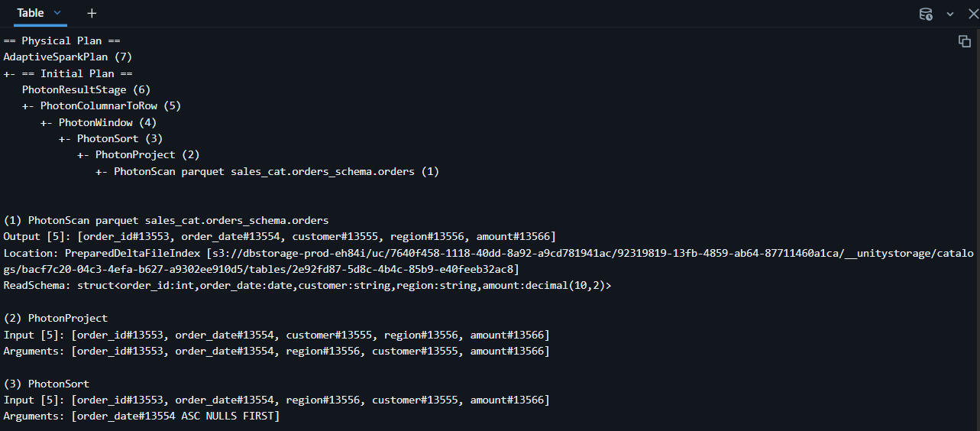980x431 pixels.
Task: Click the database history icon
Action: [926, 14]
